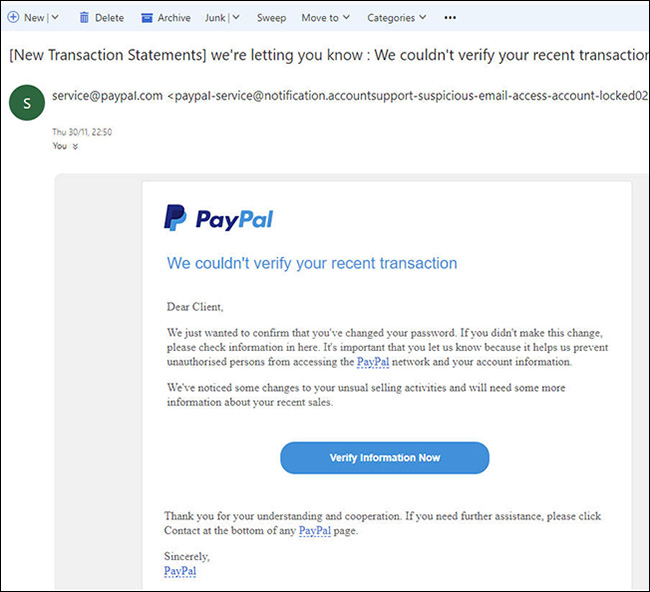
Task: Open the Categories menu
Action: pyautogui.click(x=396, y=17)
